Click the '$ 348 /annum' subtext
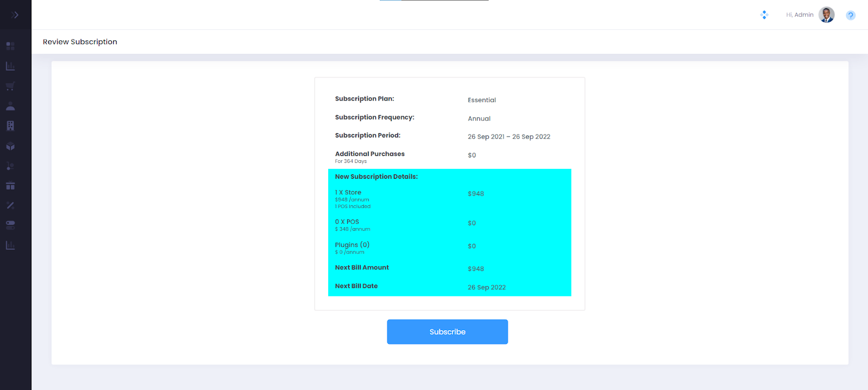 coord(353,229)
